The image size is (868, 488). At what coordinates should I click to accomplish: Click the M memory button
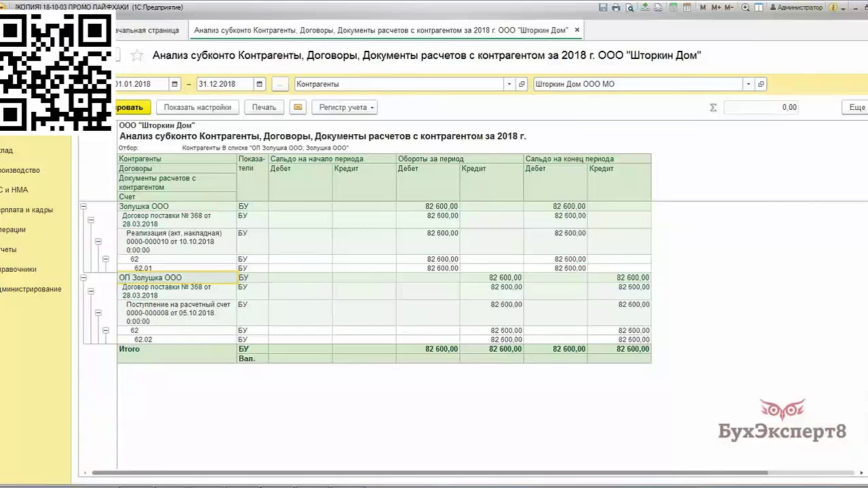[703, 7]
